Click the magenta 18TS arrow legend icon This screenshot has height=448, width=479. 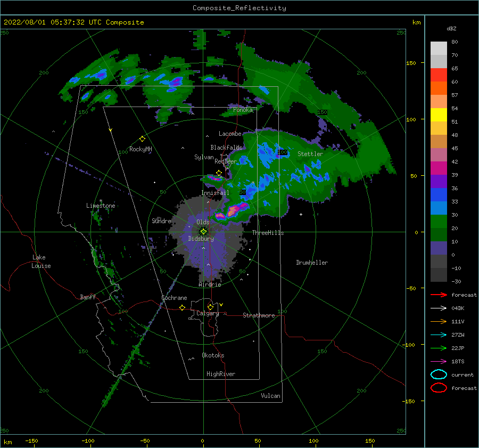439,362
